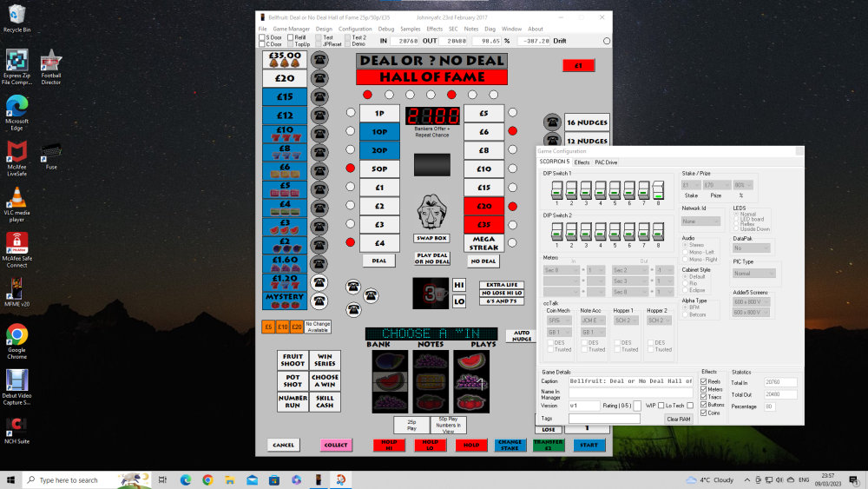Enable the WIP checkbox
Image resolution: width=868 pixels, height=489 pixels.
point(661,406)
